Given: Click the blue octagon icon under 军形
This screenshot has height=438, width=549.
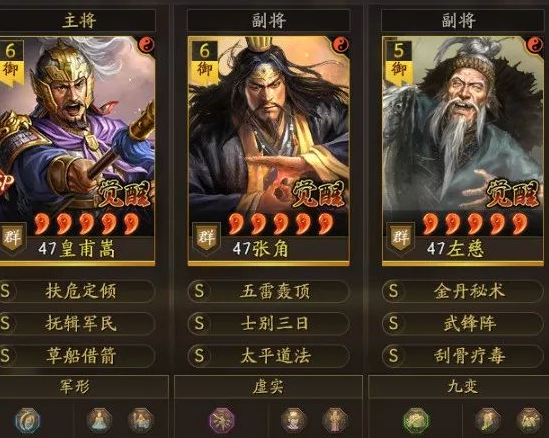Looking at the screenshot, I should click(x=28, y=420).
